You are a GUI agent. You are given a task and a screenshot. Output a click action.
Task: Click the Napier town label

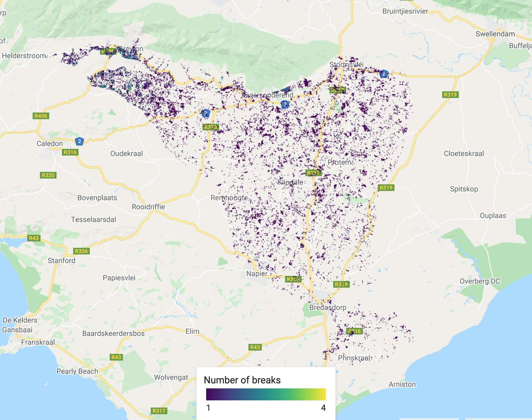[x=257, y=274]
